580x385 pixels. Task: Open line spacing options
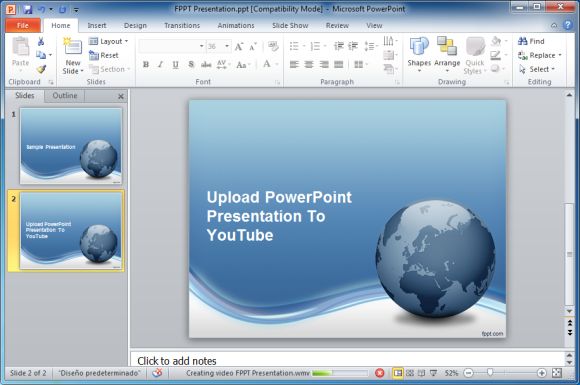[369, 46]
